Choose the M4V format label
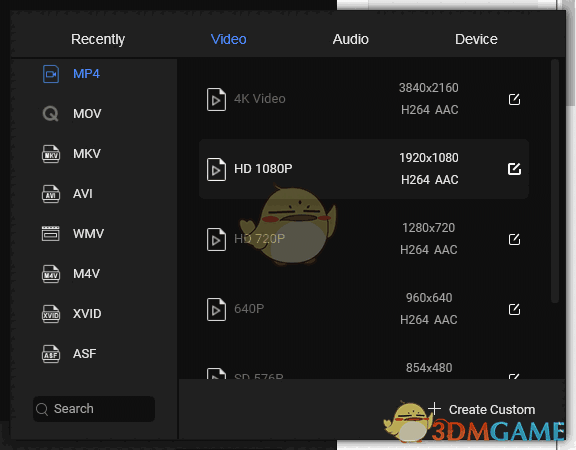The width and height of the screenshot is (576, 450). click(x=86, y=274)
